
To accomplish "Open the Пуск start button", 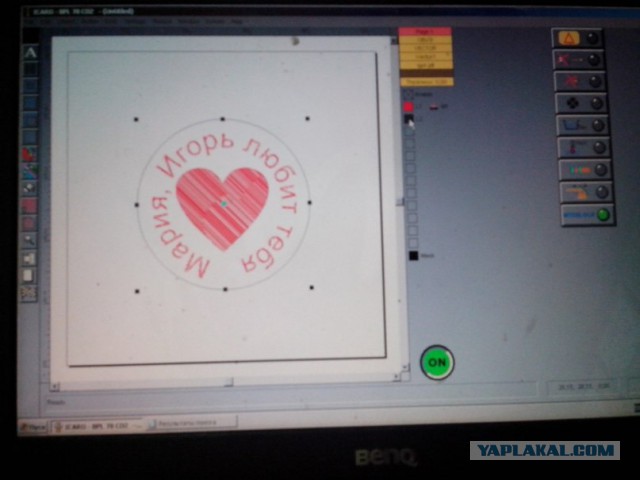I will tap(33, 427).
